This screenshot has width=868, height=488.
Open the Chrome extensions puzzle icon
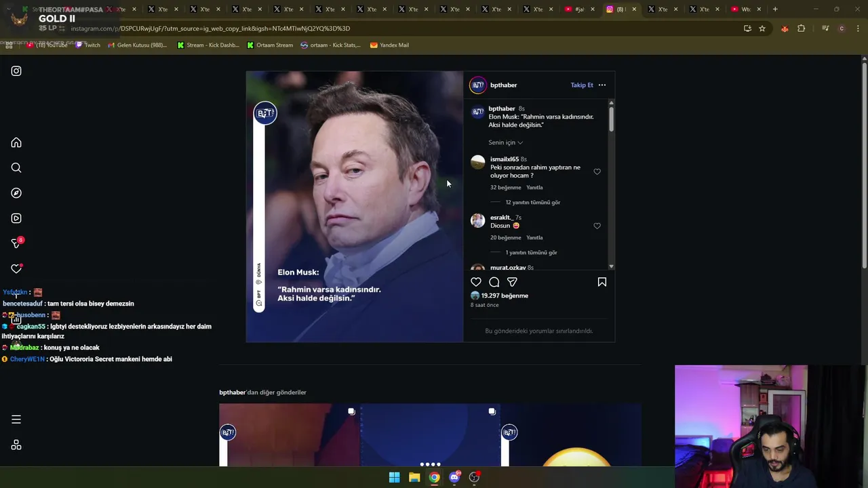pos(802,28)
